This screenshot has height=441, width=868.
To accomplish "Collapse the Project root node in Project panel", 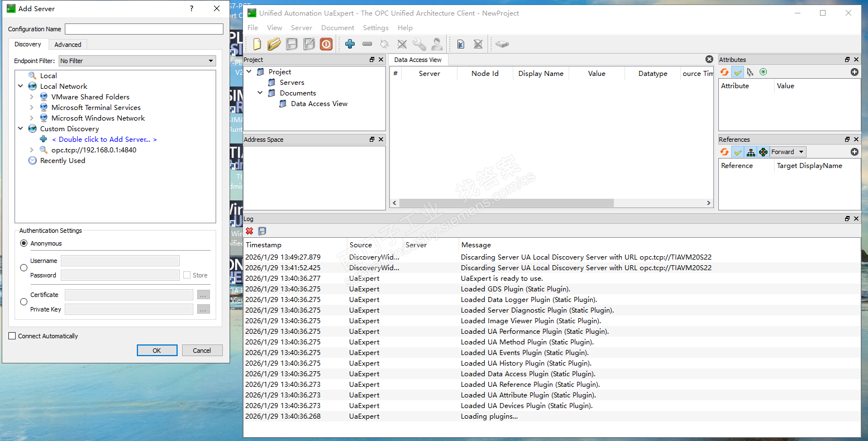I will tap(249, 72).
